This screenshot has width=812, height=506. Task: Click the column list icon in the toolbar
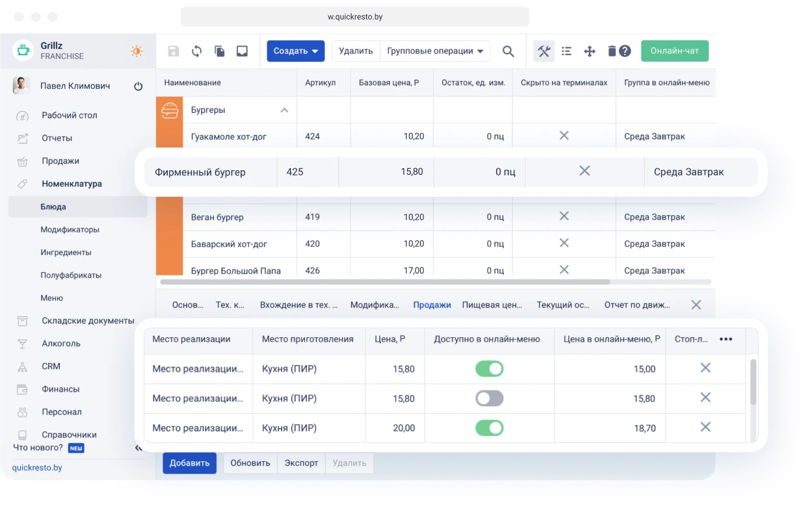(566, 51)
